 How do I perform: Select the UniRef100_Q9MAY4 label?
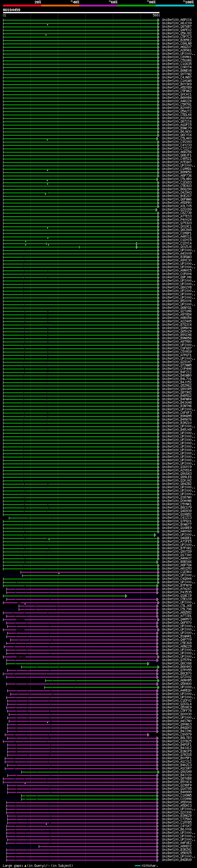pos(177,328)
